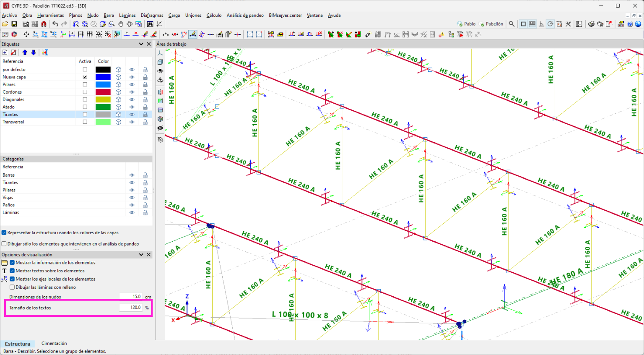Click the magnifying glass search icon

(512, 24)
